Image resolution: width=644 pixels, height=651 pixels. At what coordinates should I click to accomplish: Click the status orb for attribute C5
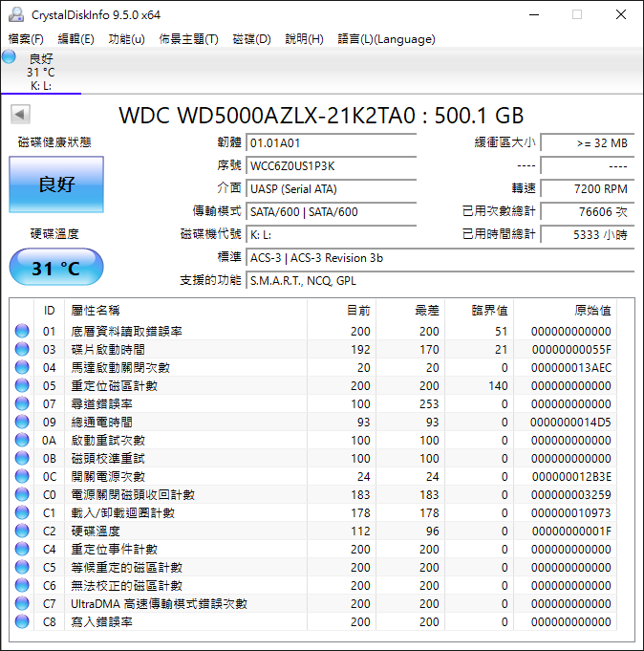point(22,567)
